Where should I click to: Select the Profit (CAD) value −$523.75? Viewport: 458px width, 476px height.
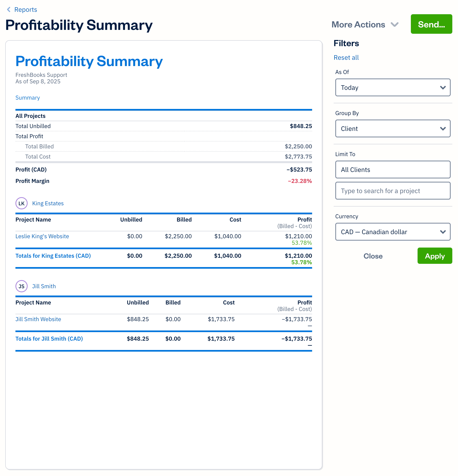[x=299, y=170]
